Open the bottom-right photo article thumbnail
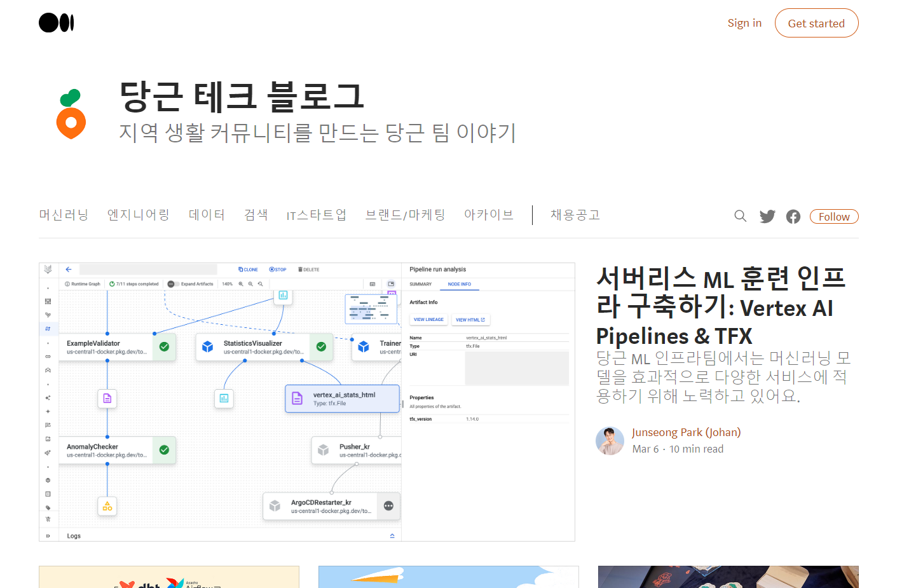The image size is (916, 588). click(x=728, y=577)
